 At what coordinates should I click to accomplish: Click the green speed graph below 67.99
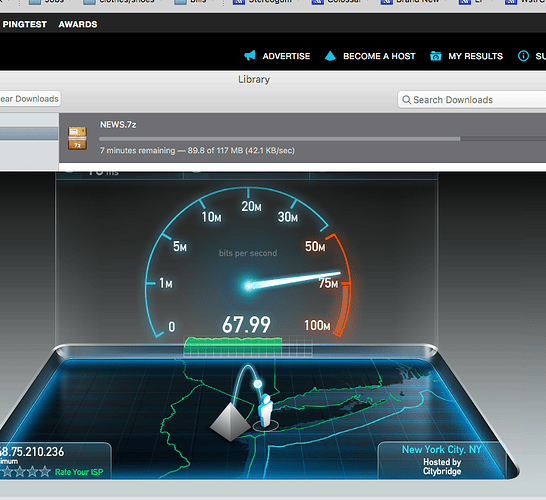coord(233,346)
